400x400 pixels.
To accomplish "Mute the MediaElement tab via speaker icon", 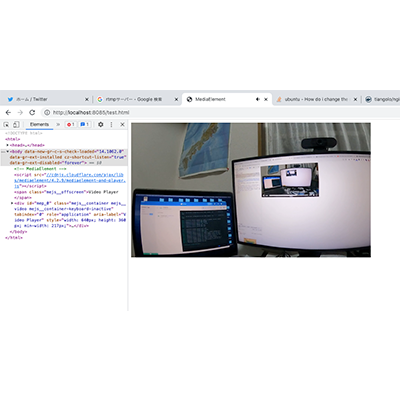I will (258, 99).
